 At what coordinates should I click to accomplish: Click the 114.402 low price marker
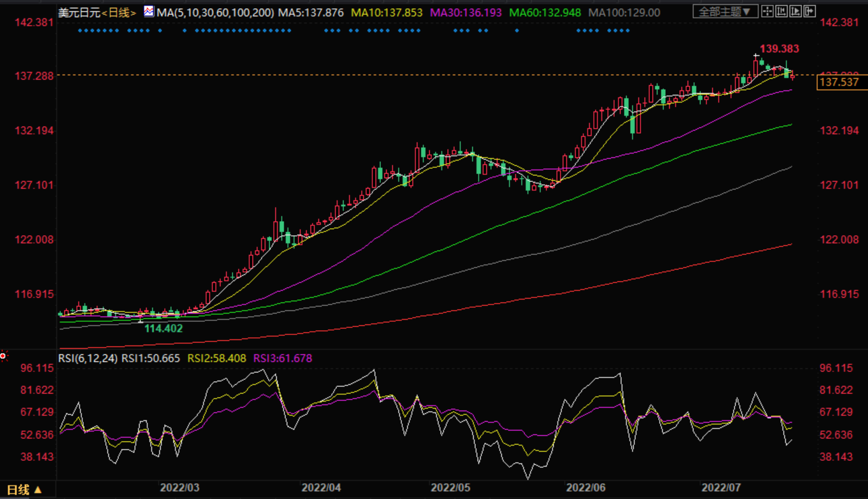click(x=164, y=329)
